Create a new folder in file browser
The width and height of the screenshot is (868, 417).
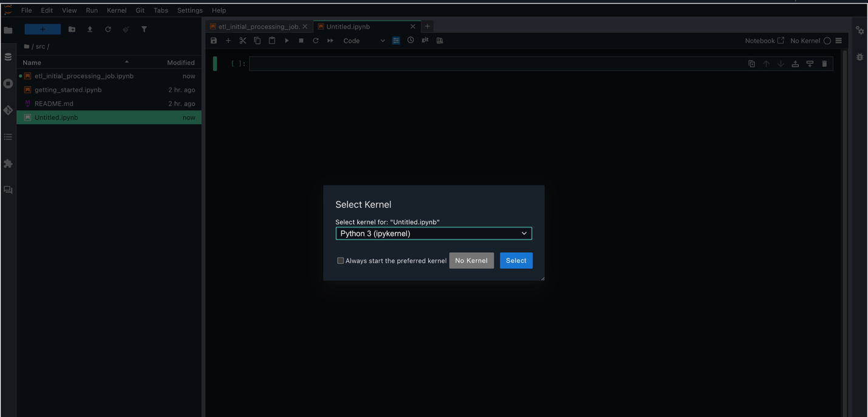72,29
